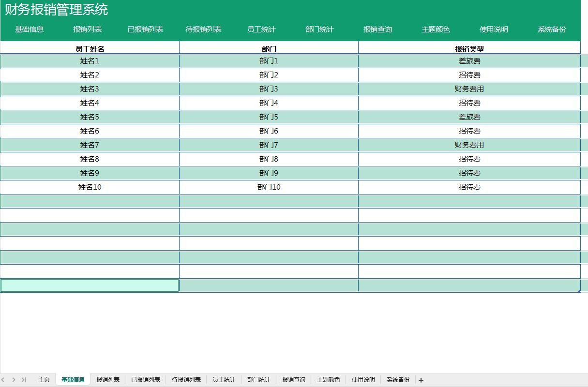Click the 员工姓名 column header cell
Screen dimensions: 588x387
pyautogui.click(x=90, y=49)
